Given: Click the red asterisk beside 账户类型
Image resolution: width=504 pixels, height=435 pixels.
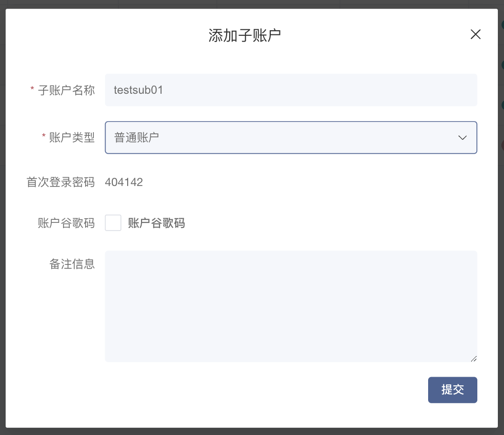Looking at the screenshot, I should tap(44, 137).
